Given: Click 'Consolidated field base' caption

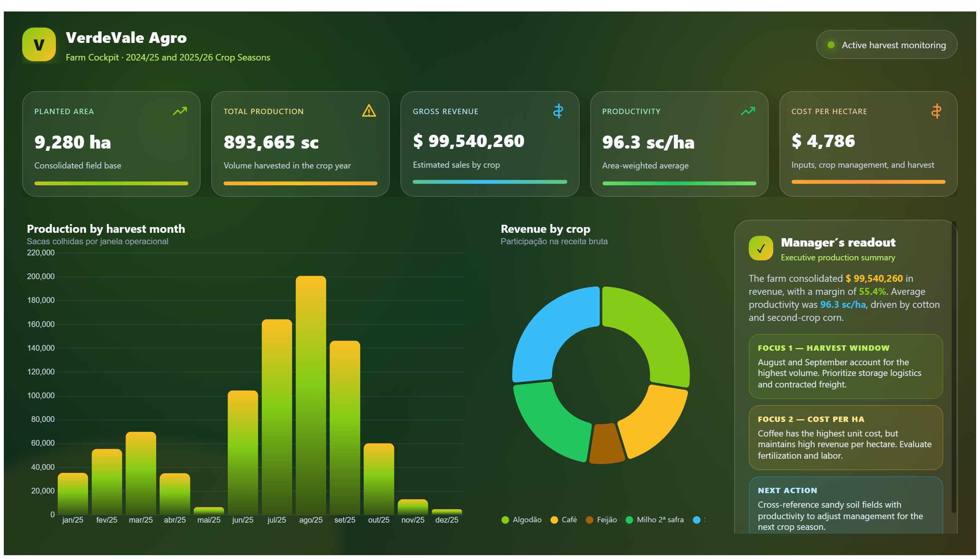Looking at the screenshot, I should [x=78, y=165].
